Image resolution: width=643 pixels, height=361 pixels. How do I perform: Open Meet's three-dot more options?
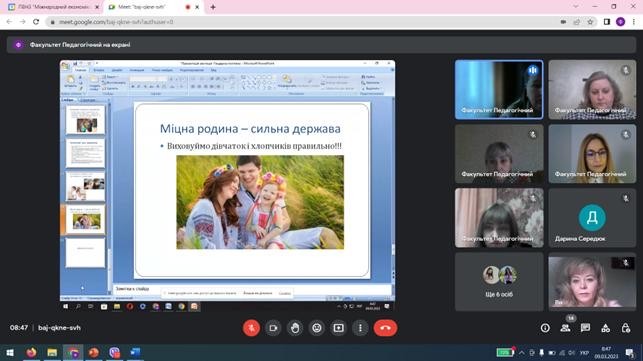360,328
